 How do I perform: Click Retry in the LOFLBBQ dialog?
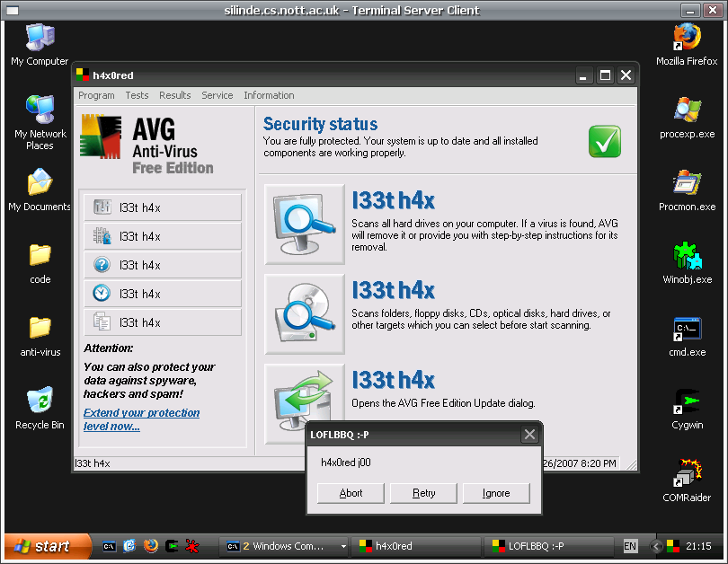click(x=423, y=493)
